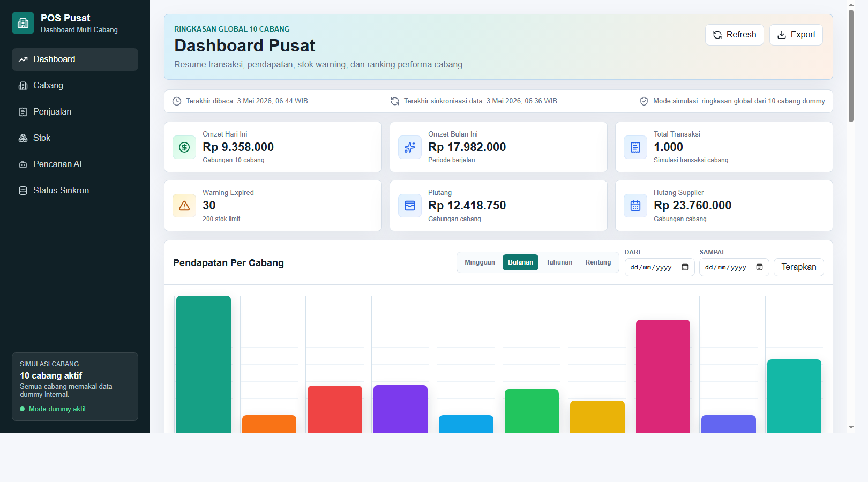The height and width of the screenshot is (482, 868).
Task: Click the vertical page scrollbar thumb
Action: [x=851, y=65]
